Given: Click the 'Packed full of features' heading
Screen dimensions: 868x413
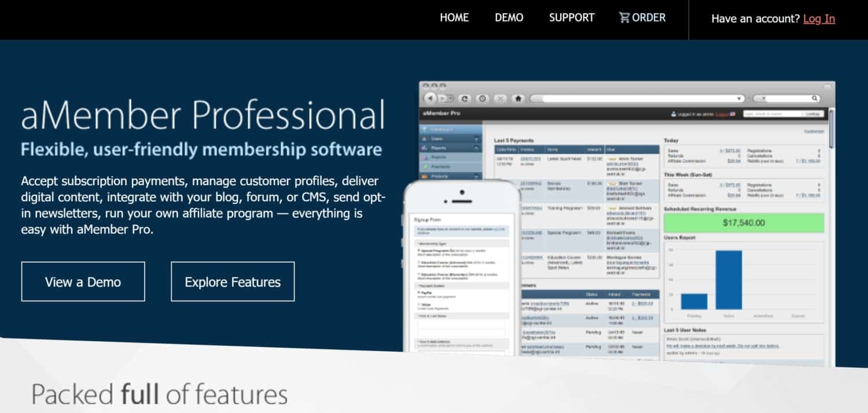Looking at the screenshot, I should (160, 394).
